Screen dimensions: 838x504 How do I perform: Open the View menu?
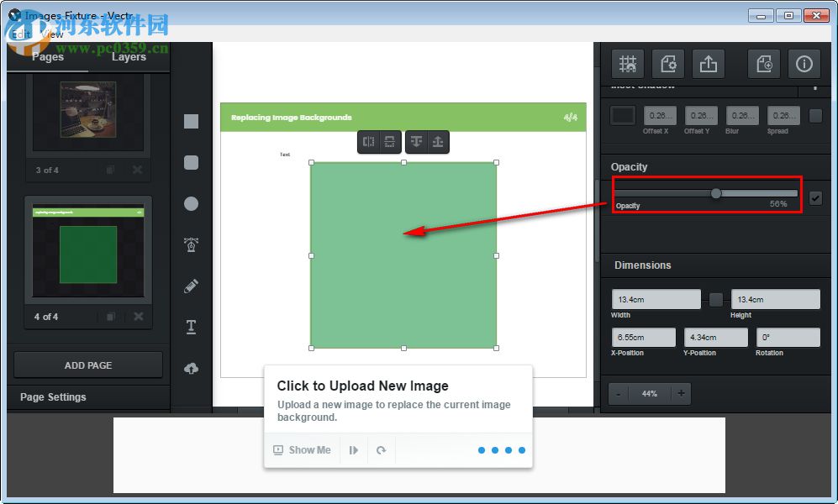[52, 34]
